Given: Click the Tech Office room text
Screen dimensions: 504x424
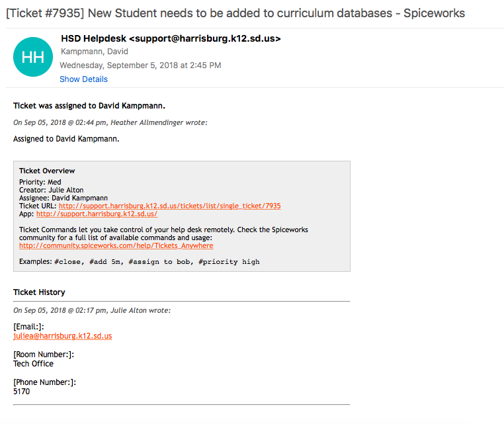Looking at the screenshot, I should (x=33, y=364).
